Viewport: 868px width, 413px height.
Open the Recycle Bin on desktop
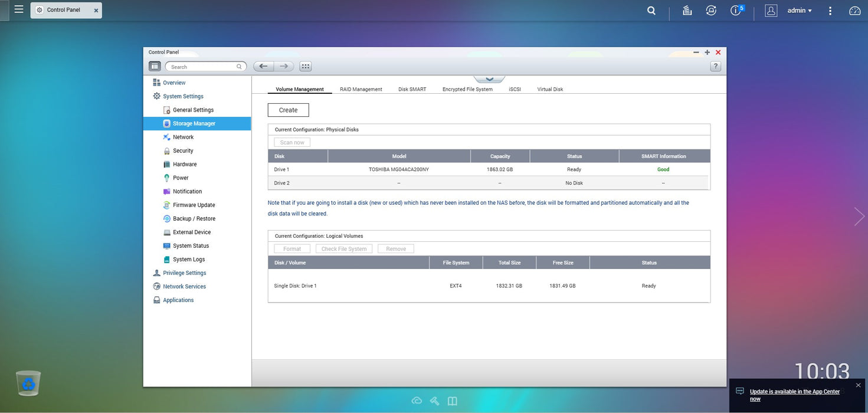[x=28, y=383]
